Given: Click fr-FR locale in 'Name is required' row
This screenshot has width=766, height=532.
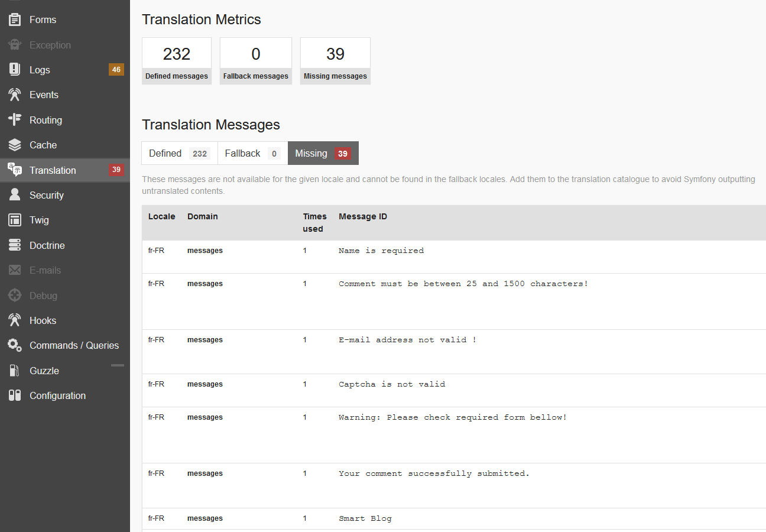Looking at the screenshot, I should click(156, 251).
